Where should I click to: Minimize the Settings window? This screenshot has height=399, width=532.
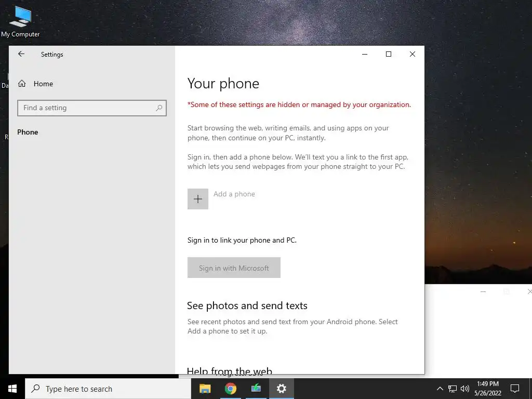pos(365,54)
